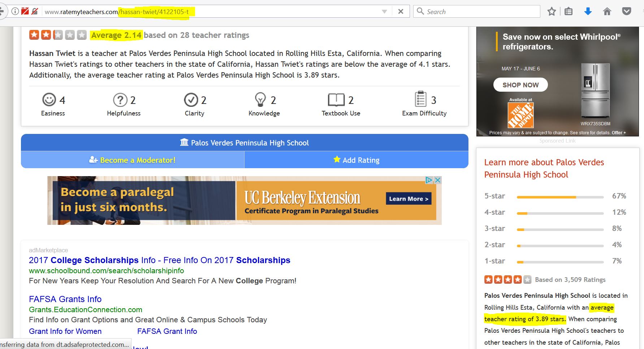Click the Helpfulness question mark icon
The image size is (644, 349).
(120, 100)
